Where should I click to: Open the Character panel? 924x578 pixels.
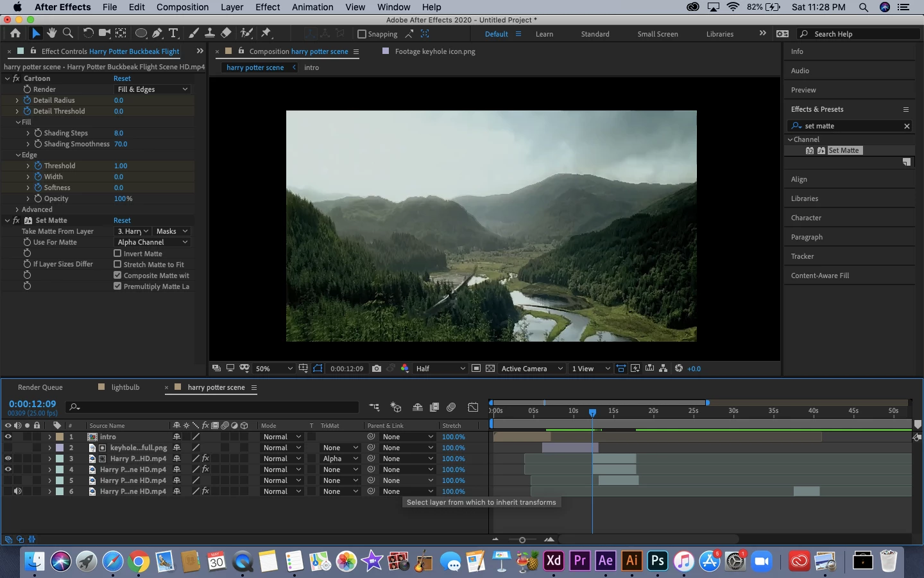point(806,218)
